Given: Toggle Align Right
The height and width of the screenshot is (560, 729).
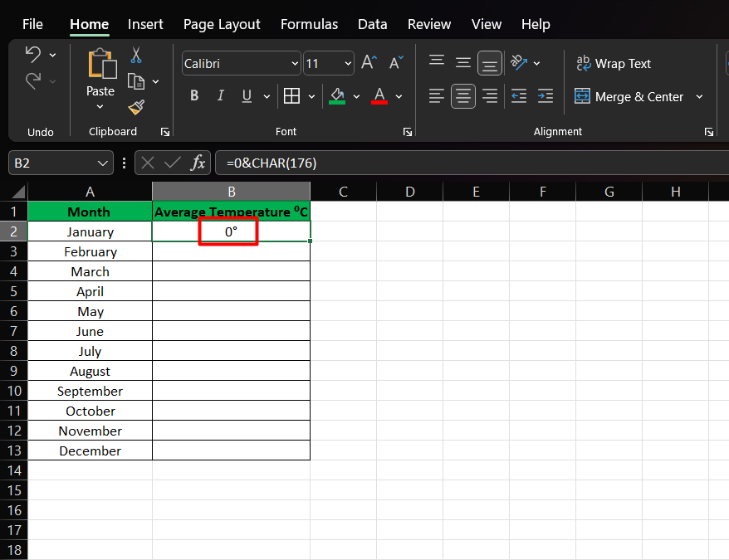Looking at the screenshot, I should (x=490, y=96).
